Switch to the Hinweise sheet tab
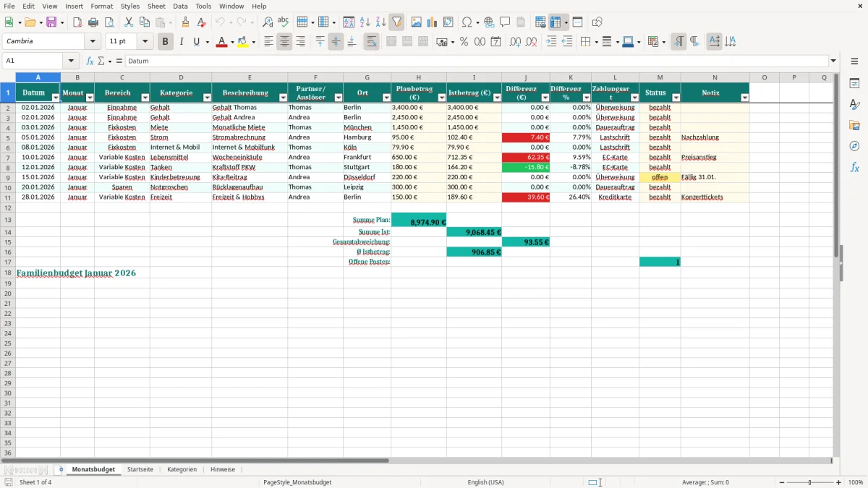Viewport: 868px width, 488px height. pos(223,469)
